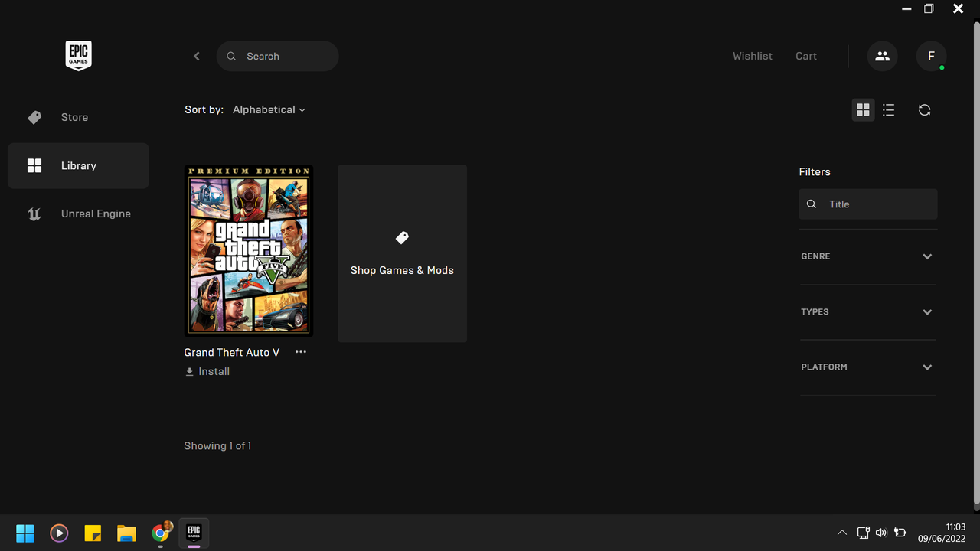Open the Shop Games & Mods tile
Viewport: 980px width, 551px height.
point(402,253)
